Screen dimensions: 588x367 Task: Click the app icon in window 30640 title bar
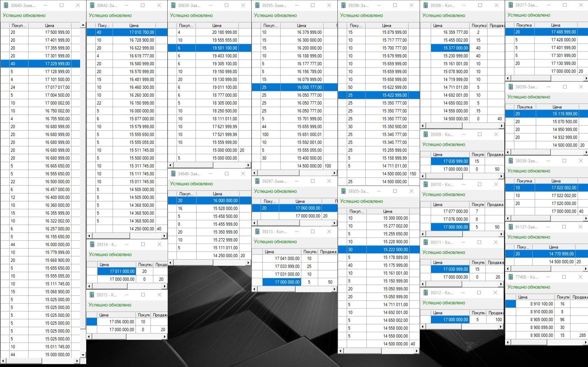6,5
